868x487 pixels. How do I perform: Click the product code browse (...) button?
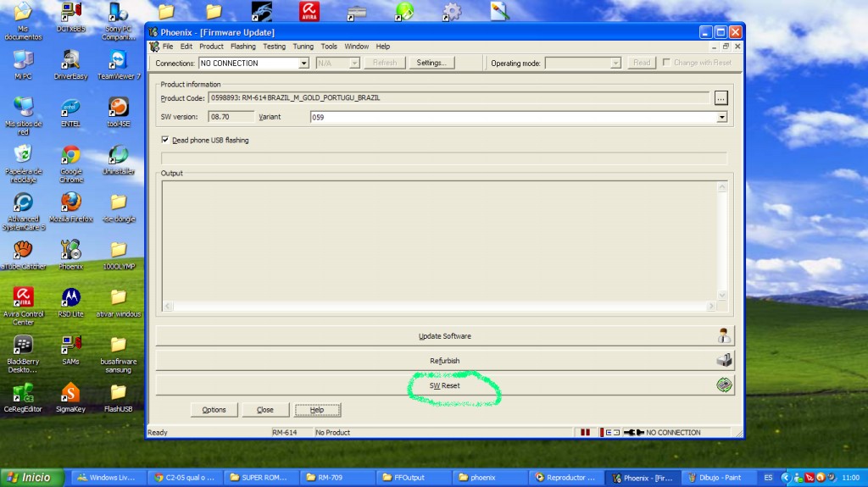721,98
